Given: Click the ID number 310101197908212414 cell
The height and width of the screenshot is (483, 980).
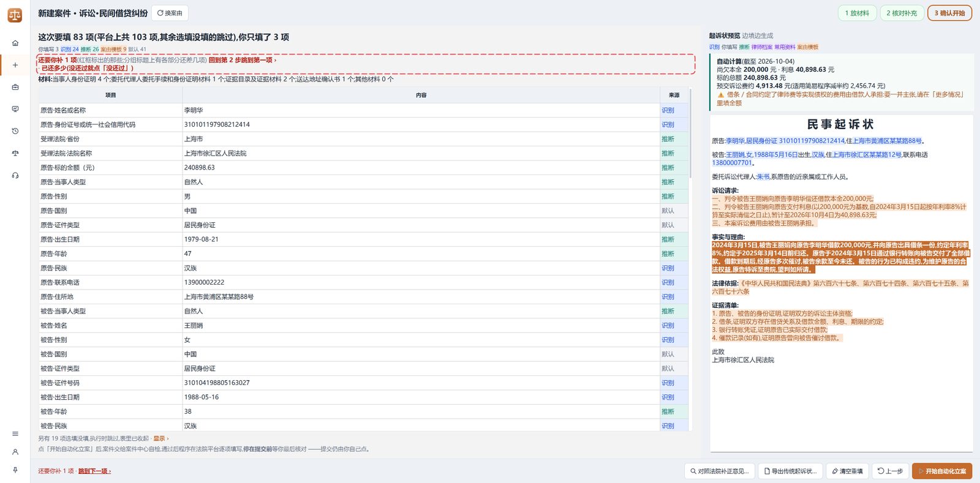Looking at the screenshot, I should click(421, 124).
